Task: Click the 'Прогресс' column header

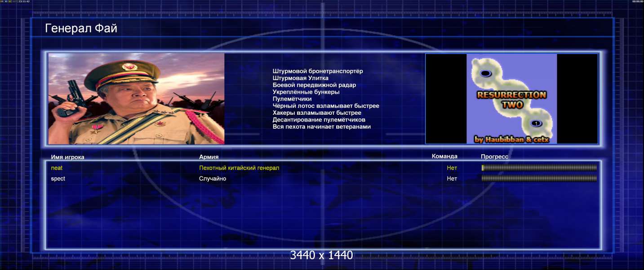Action: (495, 156)
